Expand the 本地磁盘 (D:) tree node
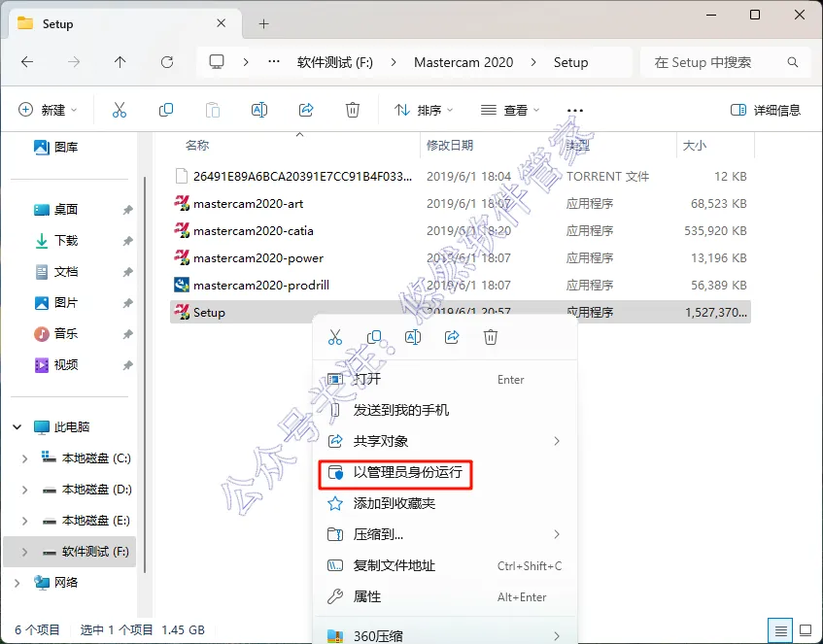This screenshot has width=823, height=644. tap(24, 490)
